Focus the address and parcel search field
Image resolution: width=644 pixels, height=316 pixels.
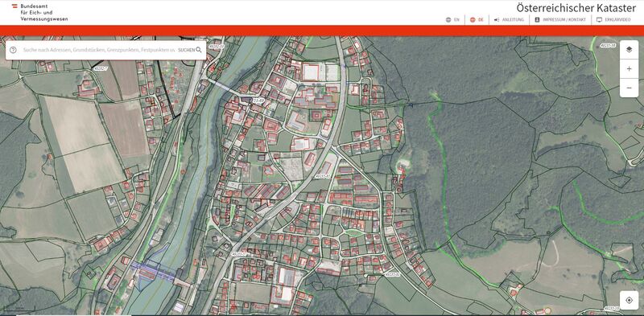click(98, 50)
